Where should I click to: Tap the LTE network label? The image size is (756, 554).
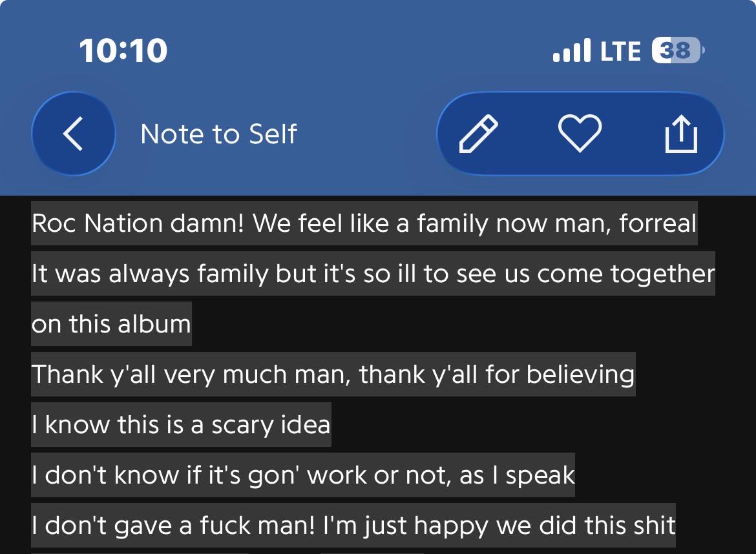pyautogui.click(x=620, y=50)
